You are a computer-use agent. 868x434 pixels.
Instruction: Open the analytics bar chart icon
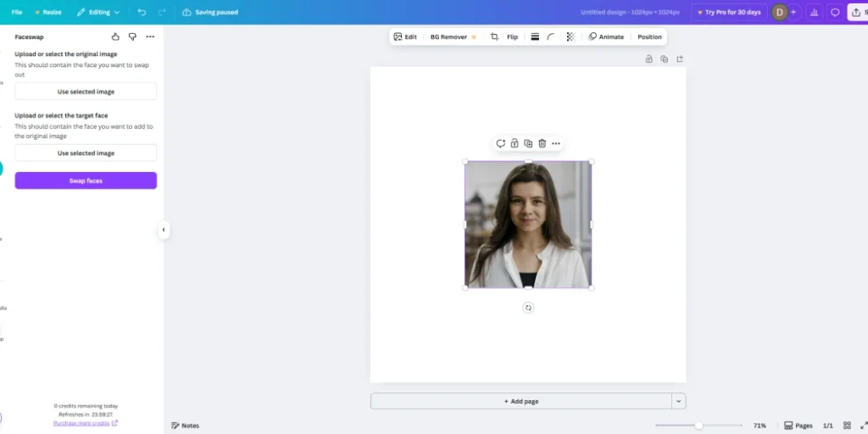click(x=814, y=13)
